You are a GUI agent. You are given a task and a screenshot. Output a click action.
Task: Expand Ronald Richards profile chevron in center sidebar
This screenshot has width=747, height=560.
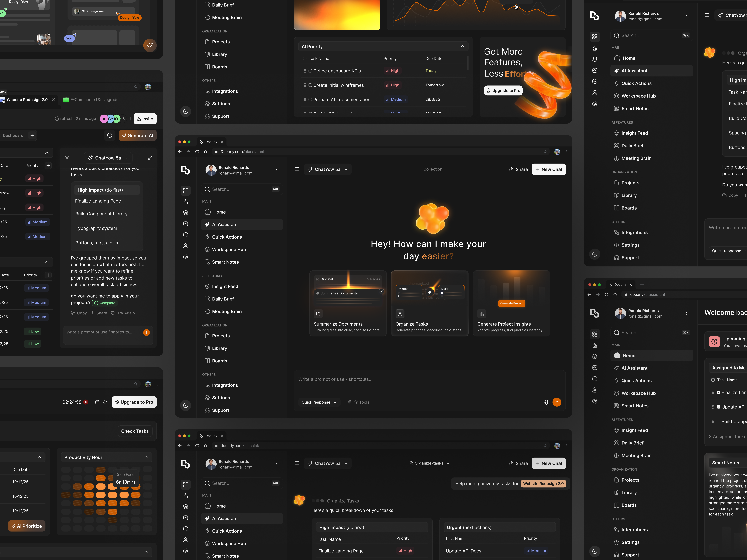tap(276, 170)
